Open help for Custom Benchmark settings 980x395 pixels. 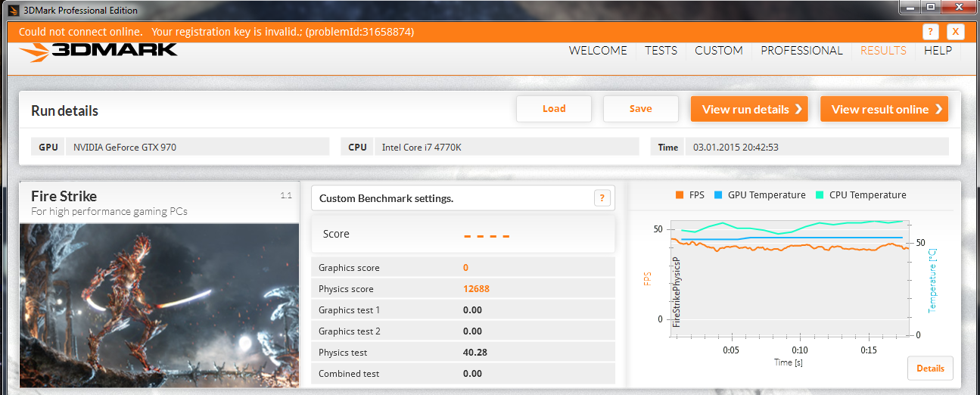602,198
